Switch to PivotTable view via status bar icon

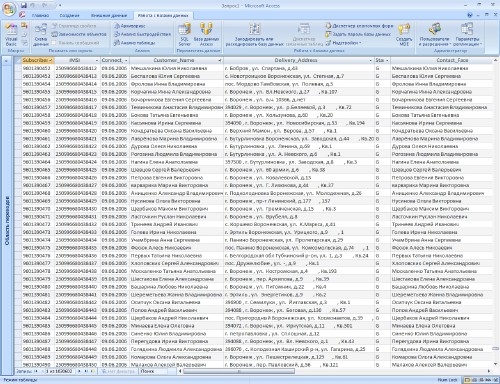click(x=474, y=380)
